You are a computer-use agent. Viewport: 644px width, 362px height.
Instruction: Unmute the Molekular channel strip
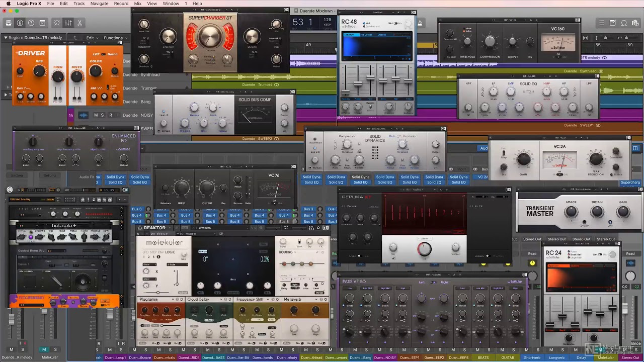point(44,349)
